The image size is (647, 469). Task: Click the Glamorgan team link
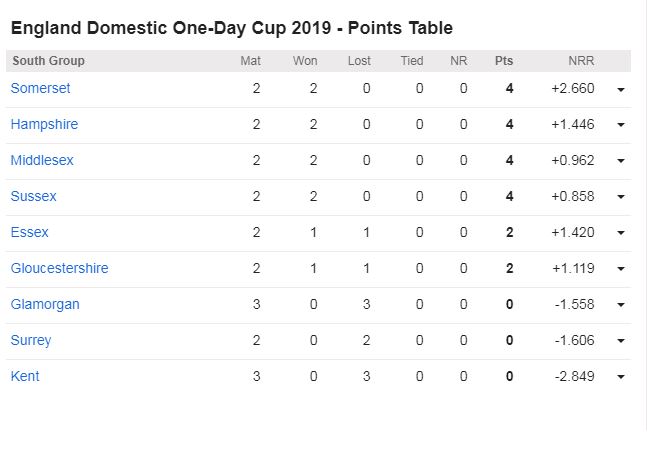[x=45, y=304]
